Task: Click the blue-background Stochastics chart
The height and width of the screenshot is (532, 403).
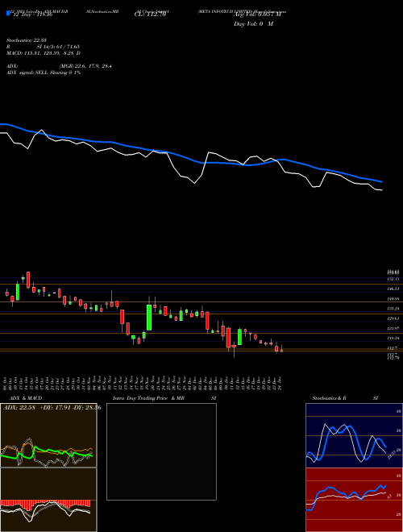Action: click(x=354, y=435)
